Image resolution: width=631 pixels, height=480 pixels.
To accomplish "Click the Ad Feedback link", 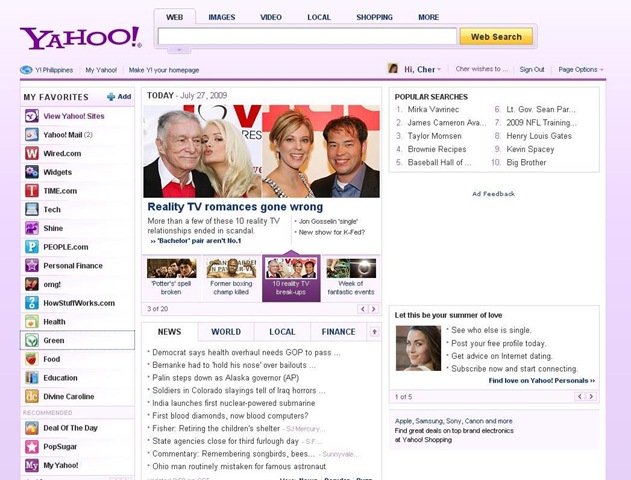I will point(493,194).
